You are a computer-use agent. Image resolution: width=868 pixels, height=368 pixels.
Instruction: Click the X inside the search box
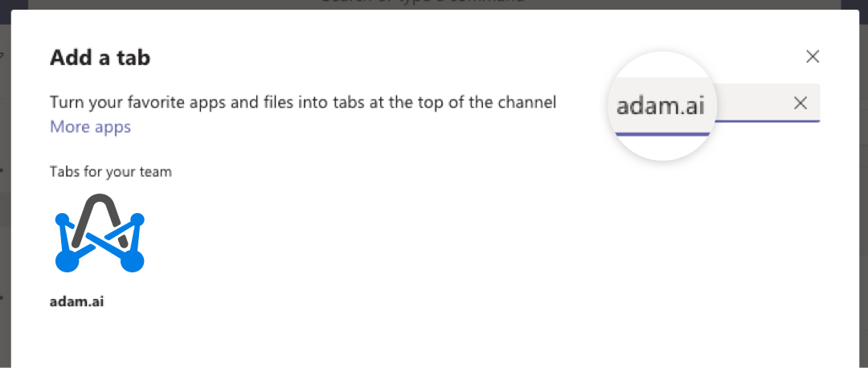[800, 102]
